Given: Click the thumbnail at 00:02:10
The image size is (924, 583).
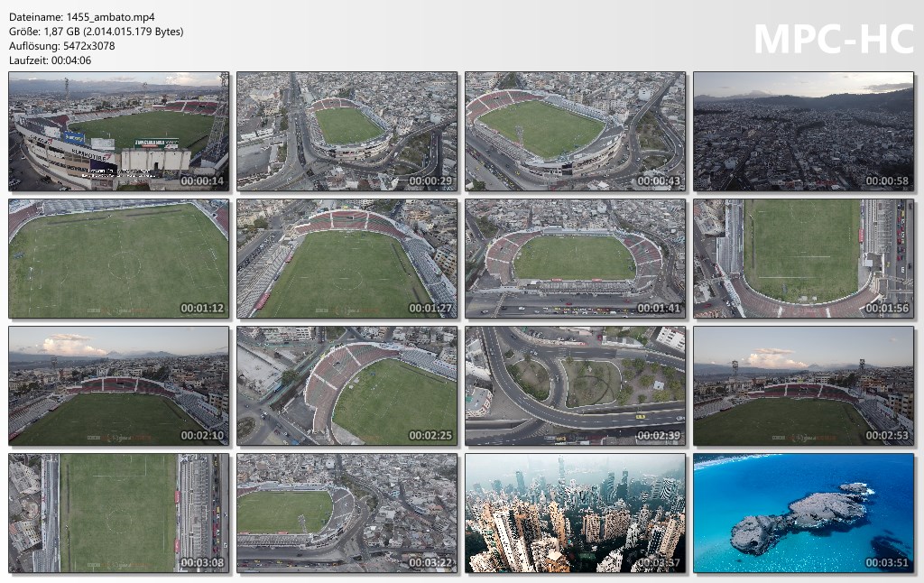Looking at the screenshot, I should tap(118, 386).
